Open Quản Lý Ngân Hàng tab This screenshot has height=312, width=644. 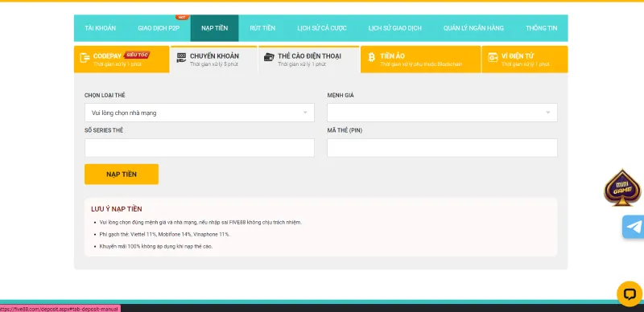pyautogui.click(x=473, y=28)
